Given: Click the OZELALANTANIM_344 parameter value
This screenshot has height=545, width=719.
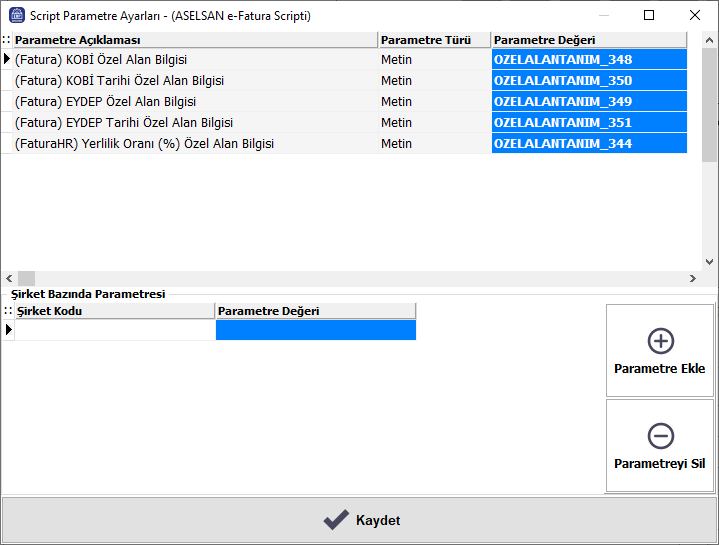Looking at the screenshot, I should pos(588,144).
